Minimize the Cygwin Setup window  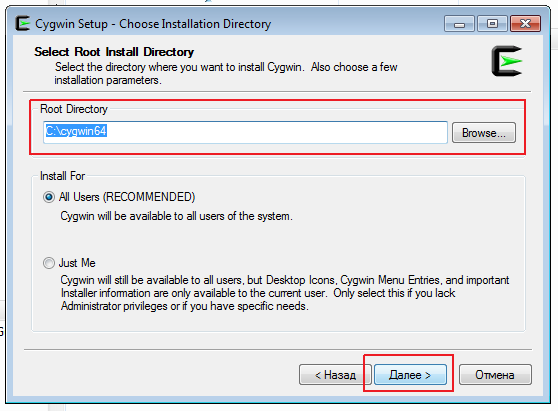coord(459,24)
